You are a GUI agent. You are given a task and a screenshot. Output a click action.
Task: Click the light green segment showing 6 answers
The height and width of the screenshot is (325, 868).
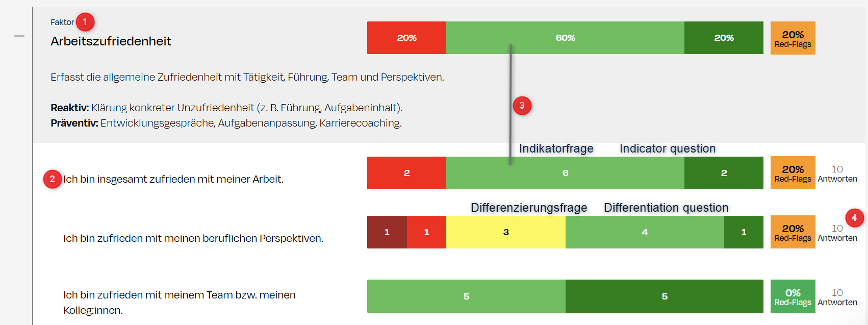point(565,173)
